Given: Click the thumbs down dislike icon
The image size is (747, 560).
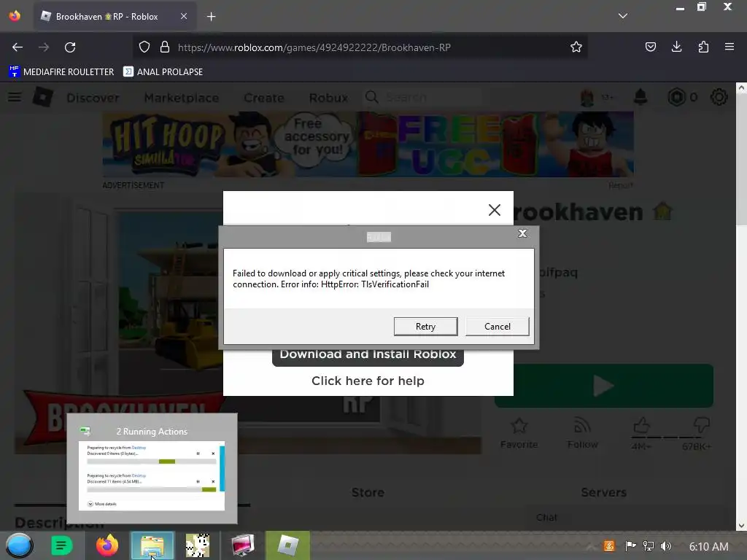Looking at the screenshot, I should (x=702, y=425).
